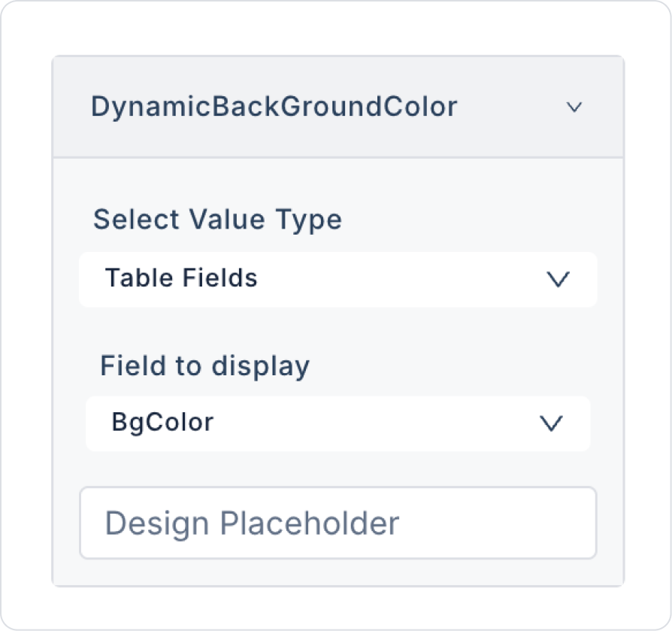Click the Field to display label
672x631 pixels.
[204, 366]
